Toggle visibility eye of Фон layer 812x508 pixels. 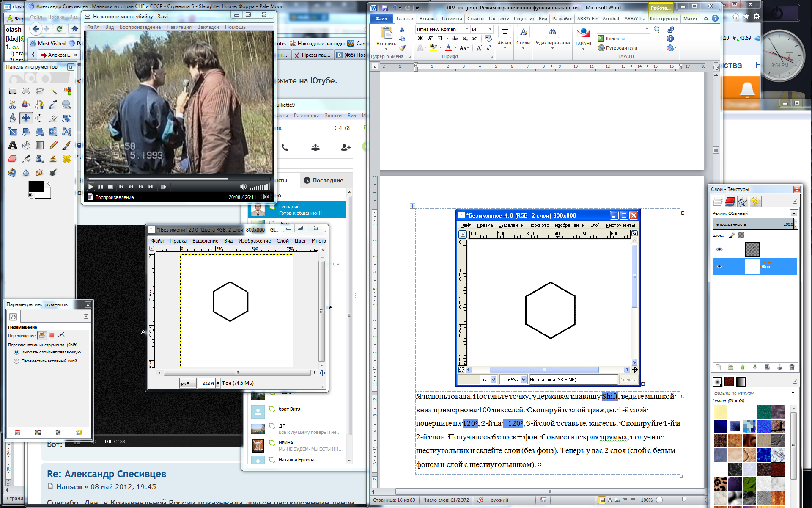(x=719, y=266)
